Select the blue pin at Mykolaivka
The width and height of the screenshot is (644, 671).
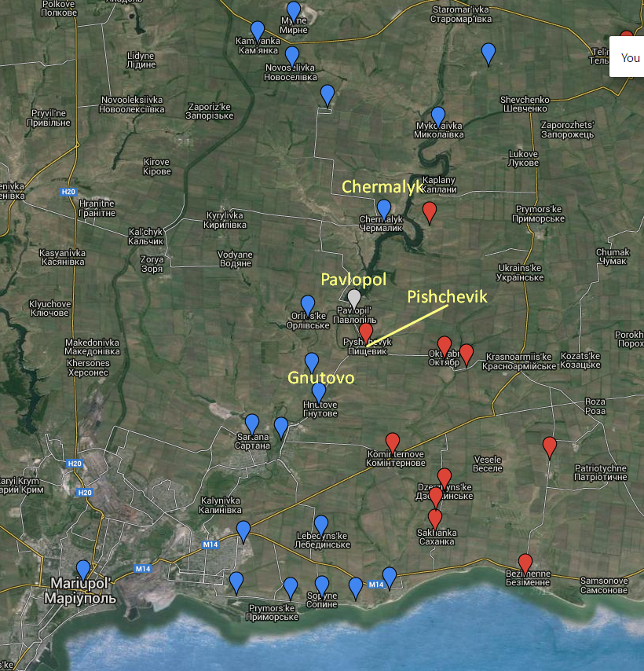pos(438,115)
